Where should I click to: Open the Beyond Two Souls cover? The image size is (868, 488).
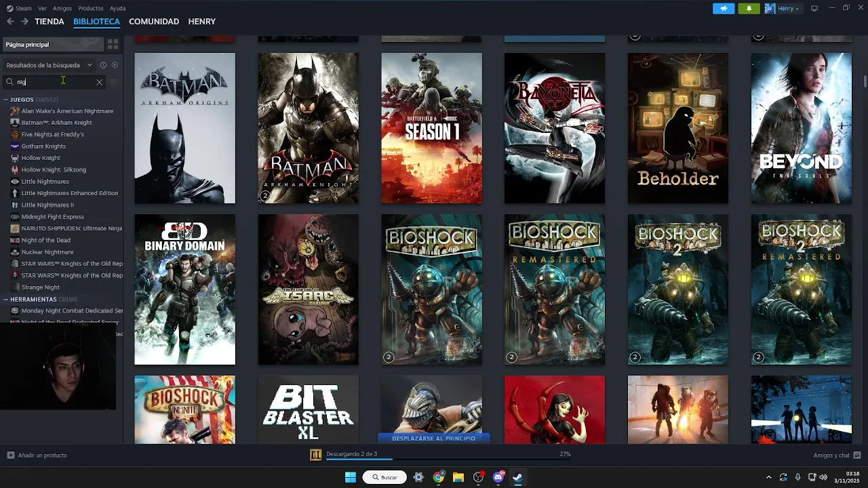(801, 128)
